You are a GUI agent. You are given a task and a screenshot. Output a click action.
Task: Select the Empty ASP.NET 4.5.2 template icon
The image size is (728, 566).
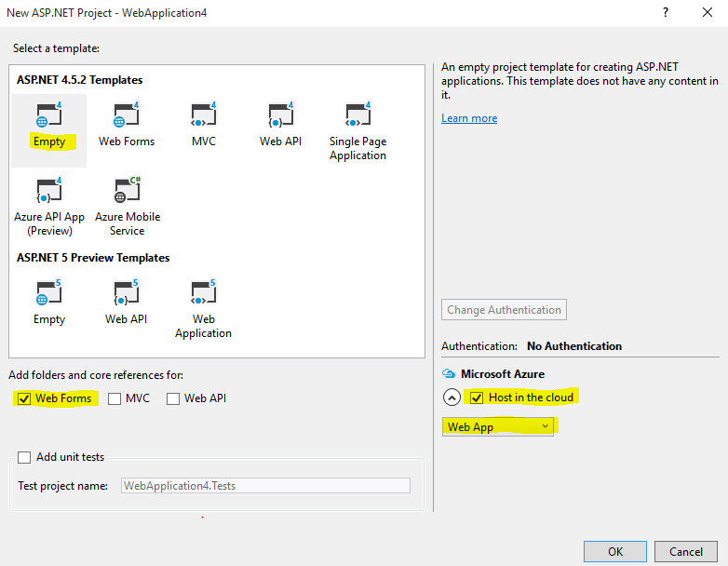tap(49, 116)
